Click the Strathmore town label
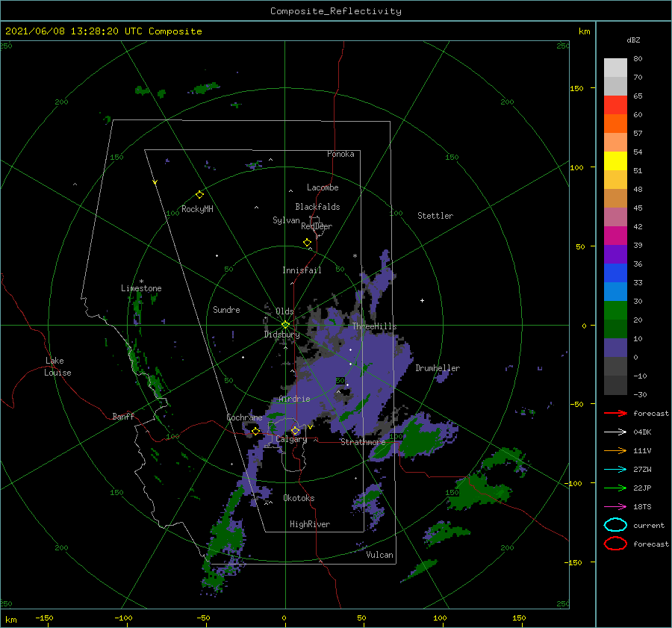672x628 pixels. (x=363, y=441)
